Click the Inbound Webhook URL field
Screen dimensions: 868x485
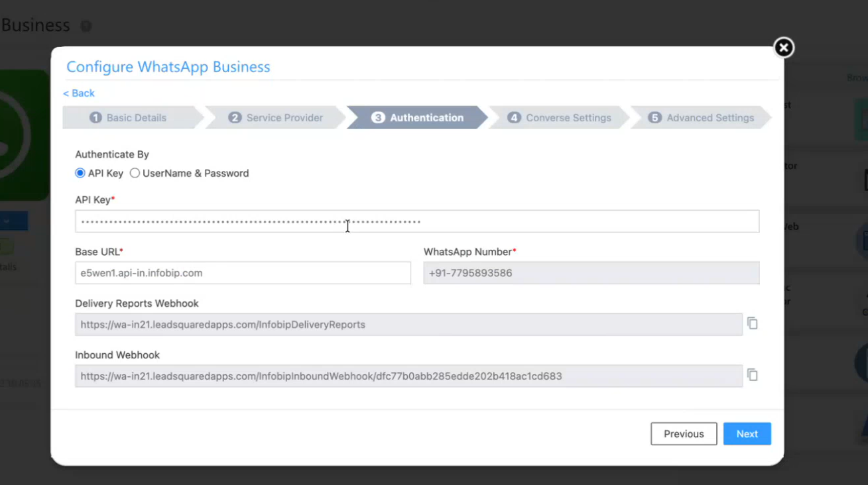pos(408,376)
